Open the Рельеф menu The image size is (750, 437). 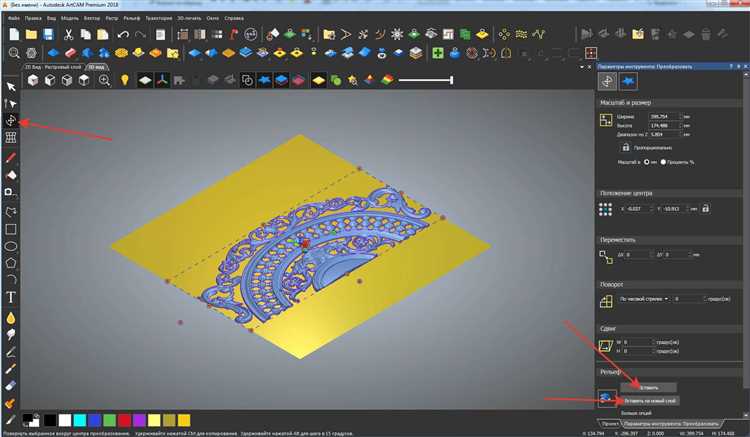pos(132,18)
